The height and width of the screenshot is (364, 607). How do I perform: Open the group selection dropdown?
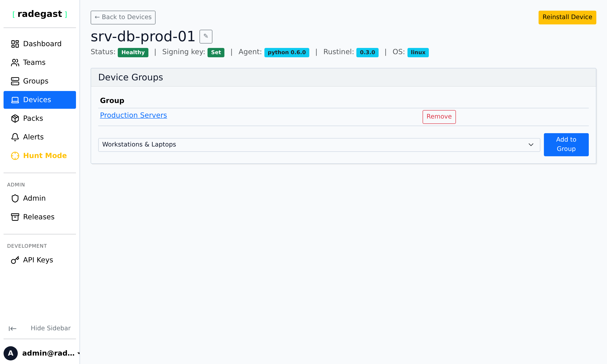click(319, 145)
